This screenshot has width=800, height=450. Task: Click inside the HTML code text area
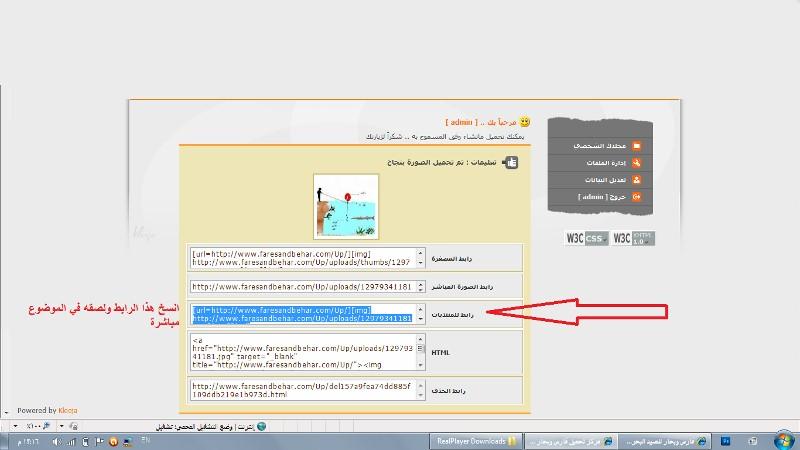(x=302, y=352)
